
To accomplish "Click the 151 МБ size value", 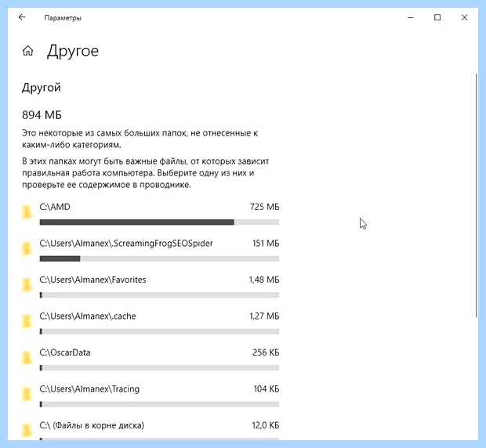I will point(266,243).
